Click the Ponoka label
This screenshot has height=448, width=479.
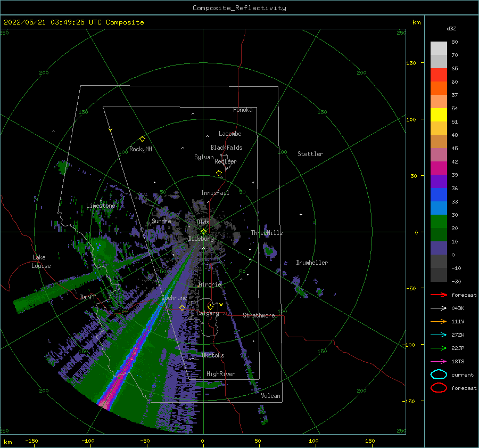tap(243, 110)
